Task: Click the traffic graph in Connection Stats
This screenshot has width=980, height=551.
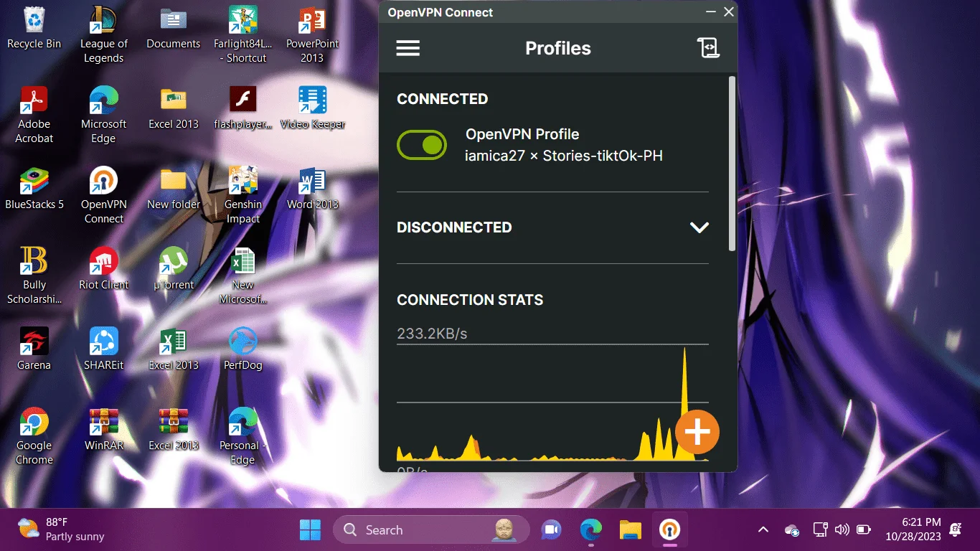Action: (552, 403)
